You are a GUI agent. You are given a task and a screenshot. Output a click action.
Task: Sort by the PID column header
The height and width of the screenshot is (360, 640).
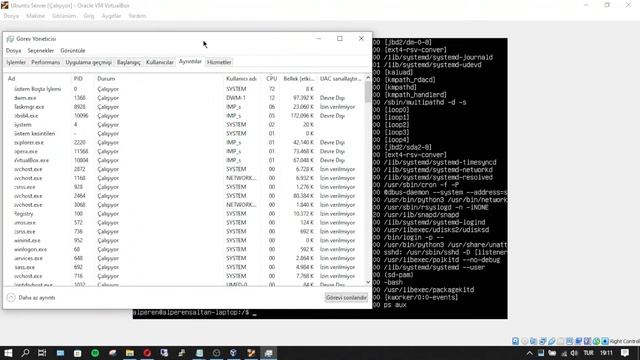pyautogui.click(x=82, y=79)
